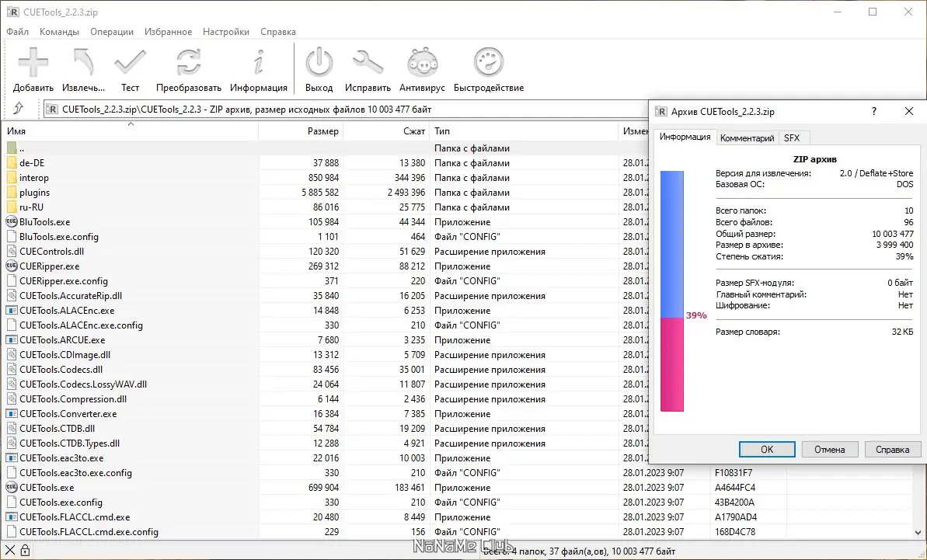Switch to the Комментарий tab
The height and width of the screenshot is (560, 927).
[747, 138]
